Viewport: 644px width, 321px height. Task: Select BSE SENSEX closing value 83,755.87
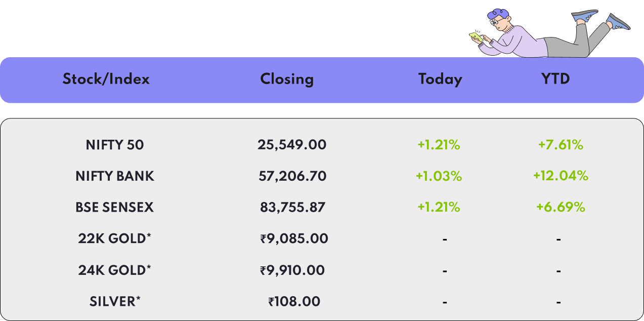[x=292, y=207]
